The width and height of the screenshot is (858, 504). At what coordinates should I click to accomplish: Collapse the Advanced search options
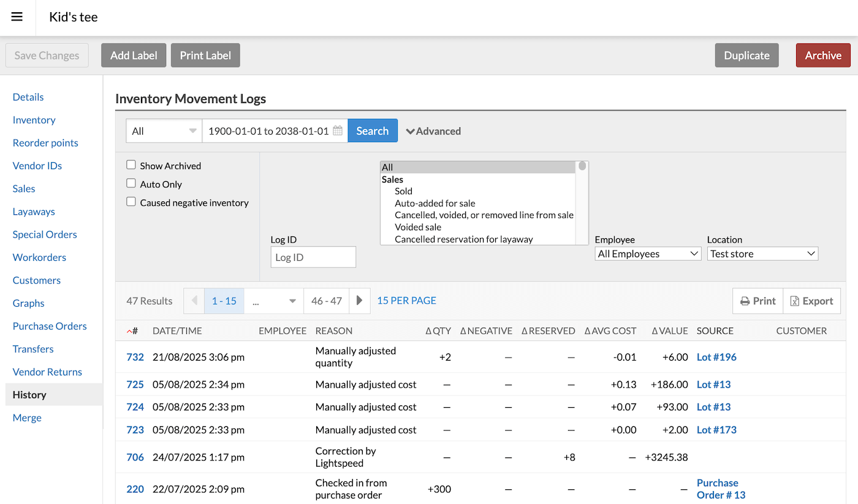coord(433,131)
